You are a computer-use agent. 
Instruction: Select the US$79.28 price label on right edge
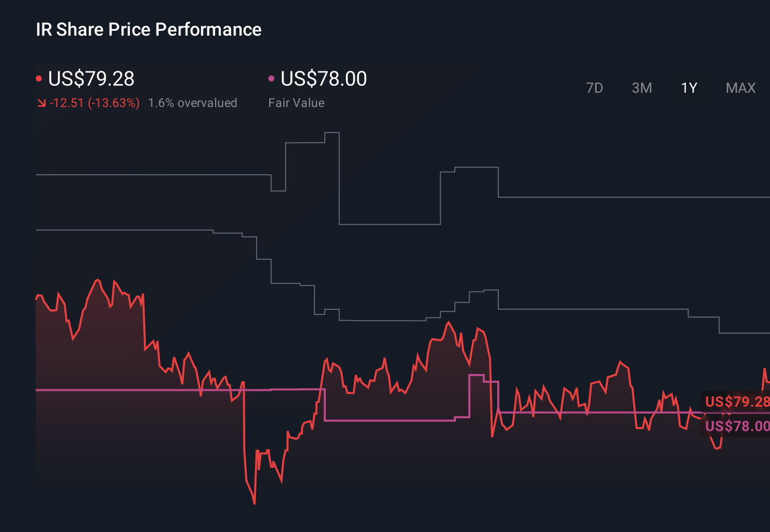click(x=736, y=402)
